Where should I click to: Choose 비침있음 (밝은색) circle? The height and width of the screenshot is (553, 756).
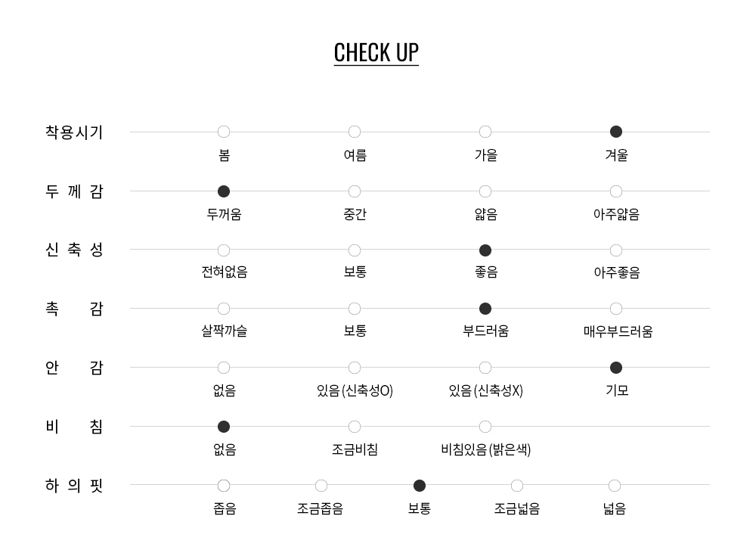pyautogui.click(x=485, y=427)
